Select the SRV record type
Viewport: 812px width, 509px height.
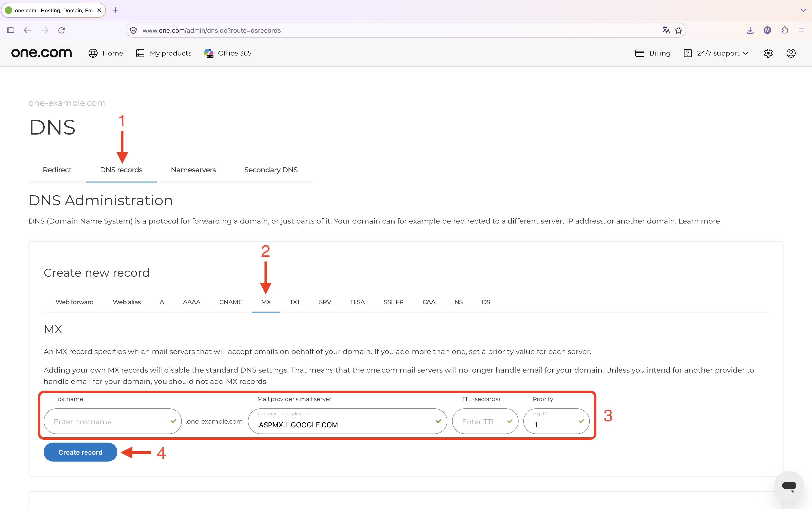point(325,302)
